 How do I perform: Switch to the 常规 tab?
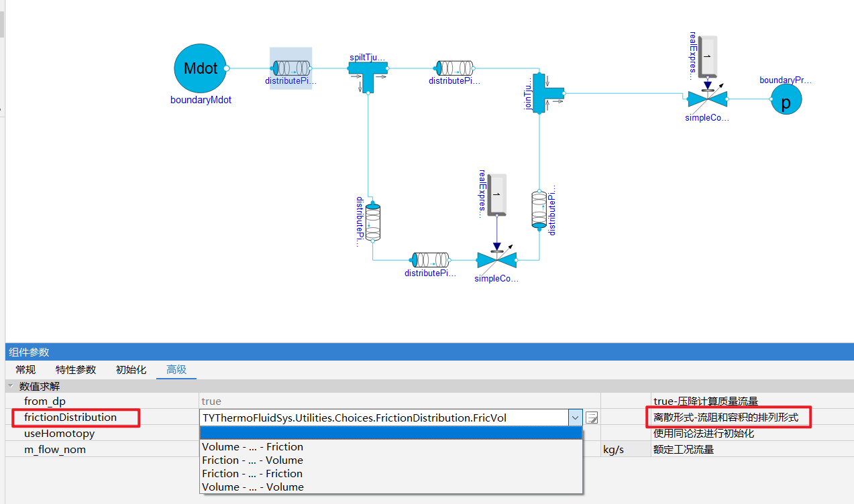25,369
